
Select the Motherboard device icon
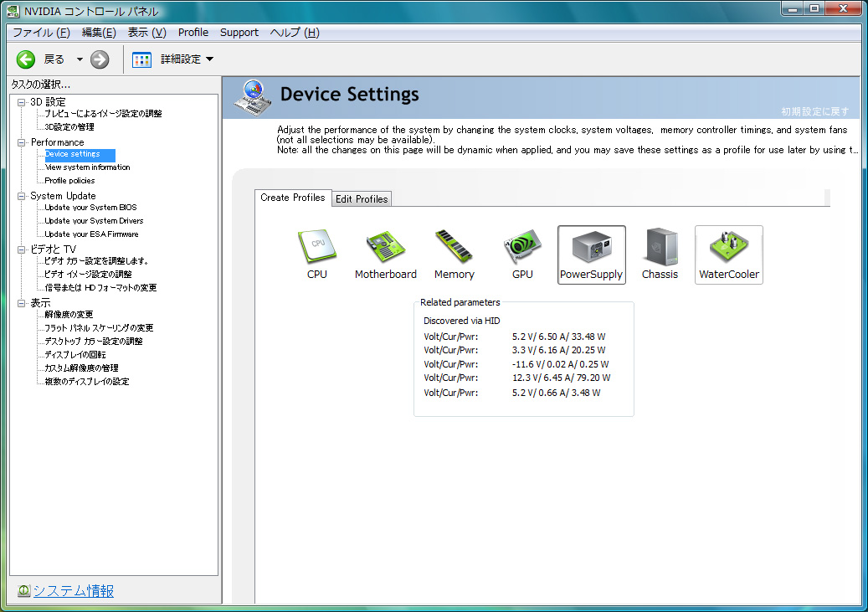(386, 255)
